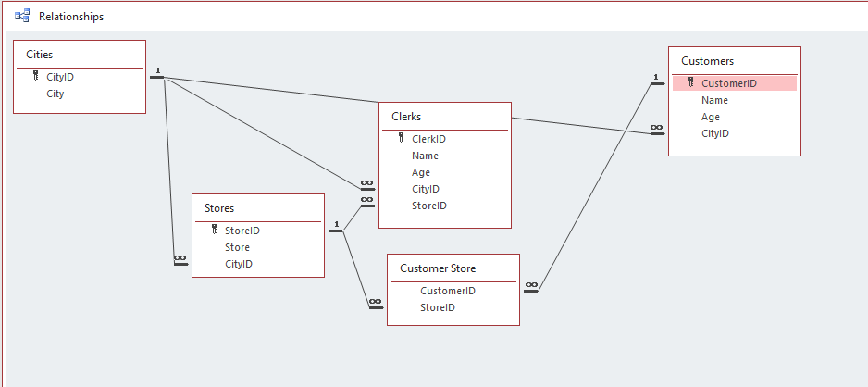
Task: Select City field in Cities table
Action: tap(55, 94)
